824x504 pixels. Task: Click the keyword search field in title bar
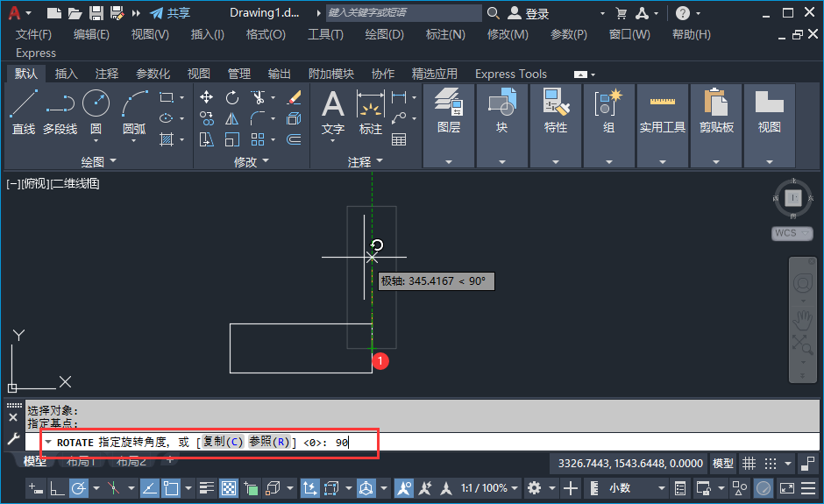[x=403, y=12]
